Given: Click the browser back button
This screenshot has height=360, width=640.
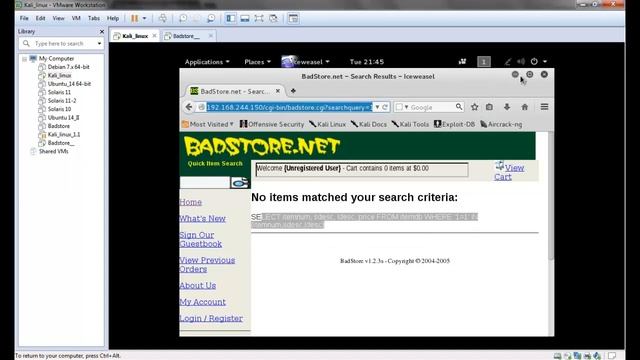Looking at the screenshot, I should (x=189, y=107).
